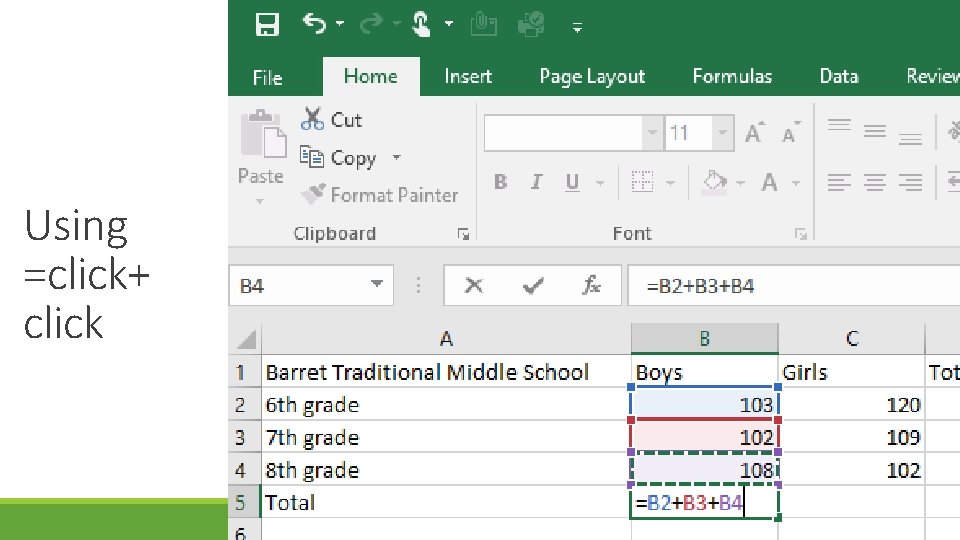Click the Redo arrow icon
This screenshot has height=540, width=960.
click(370, 24)
